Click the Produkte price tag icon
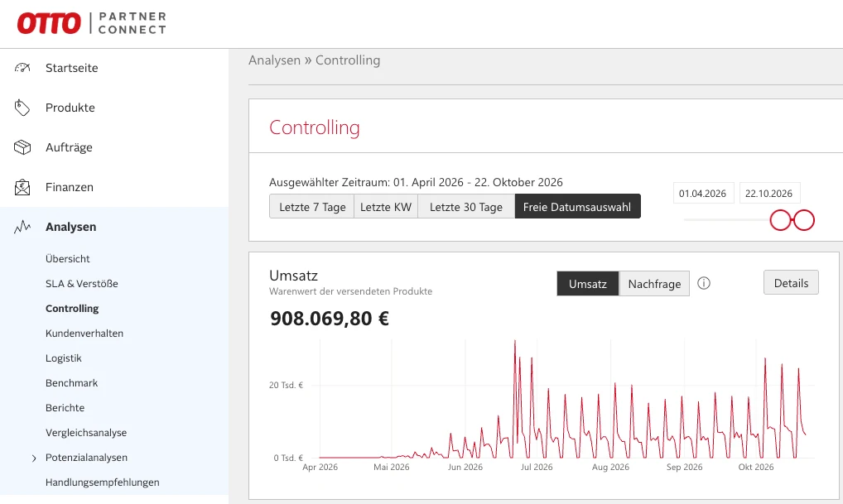The width and height of the screenshot is (843, 504). click(x=22, y=108)
